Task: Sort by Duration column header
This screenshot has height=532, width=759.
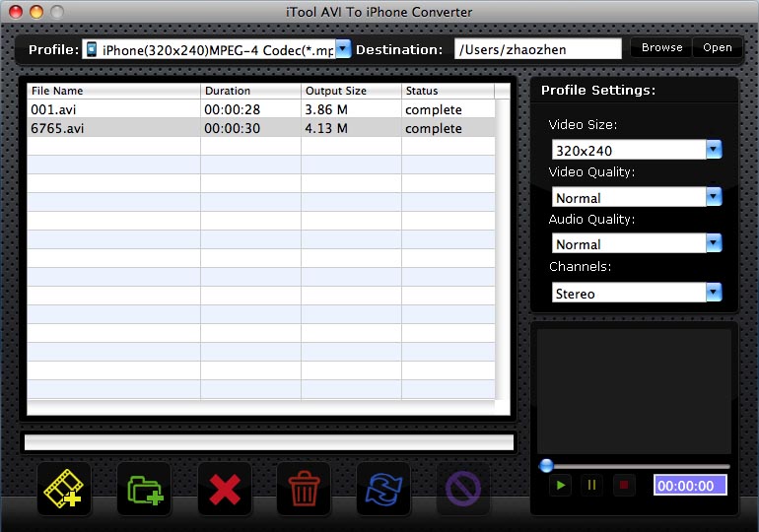Action: pos(250,91)
